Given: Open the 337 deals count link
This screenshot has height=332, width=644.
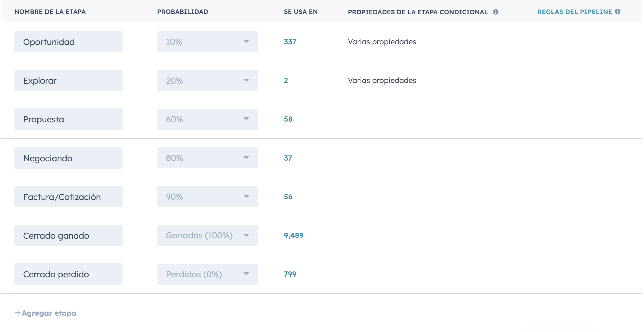Looking at the screenshot, I should (x=290, y=42).
